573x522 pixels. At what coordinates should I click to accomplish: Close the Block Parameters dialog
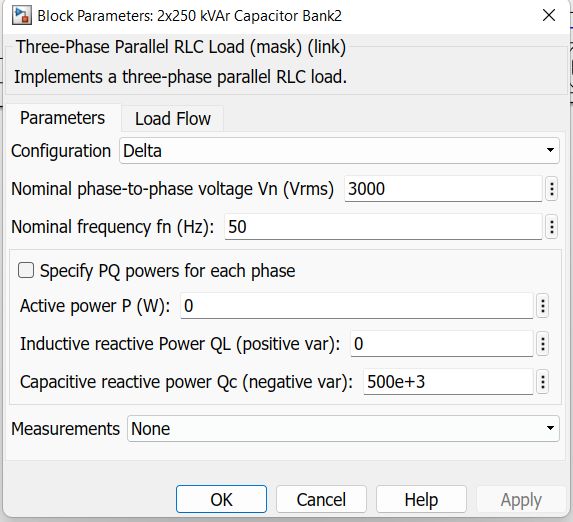[x=549, y=15]
